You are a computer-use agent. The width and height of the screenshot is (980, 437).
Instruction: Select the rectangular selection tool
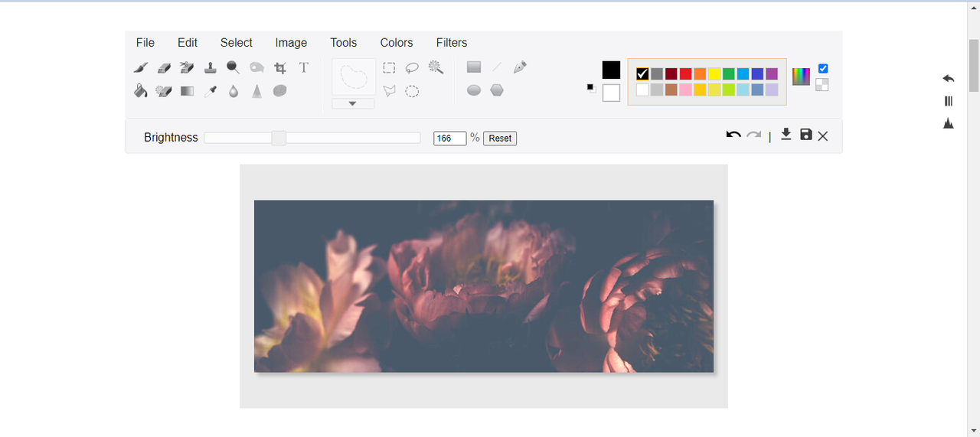pyautogui.click(x=389, y=67)
